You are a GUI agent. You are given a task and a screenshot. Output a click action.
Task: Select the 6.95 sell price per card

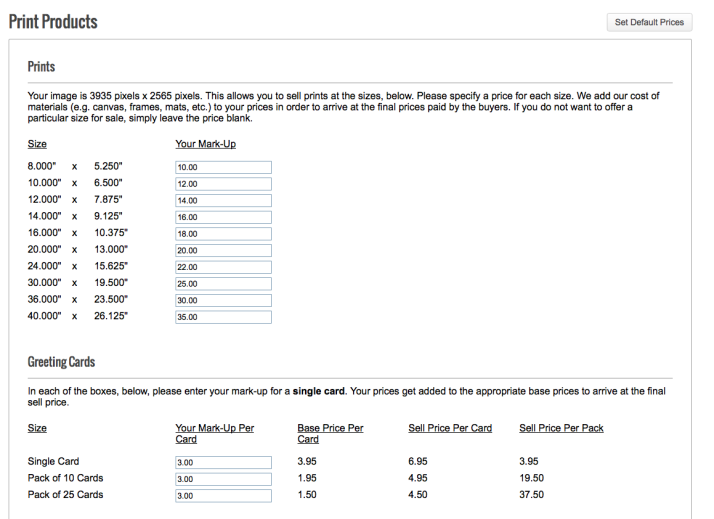[418, 461]
